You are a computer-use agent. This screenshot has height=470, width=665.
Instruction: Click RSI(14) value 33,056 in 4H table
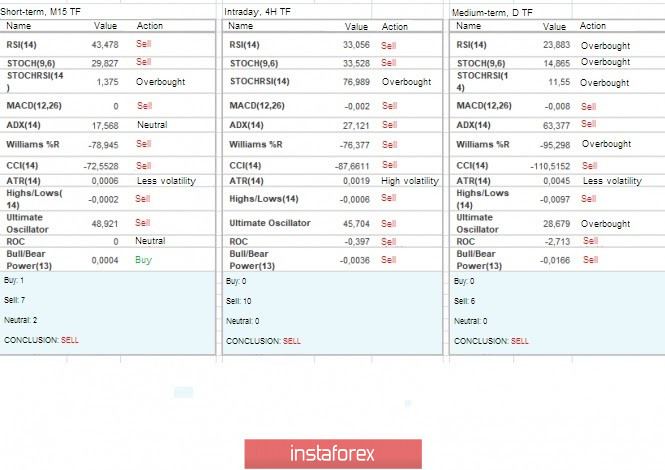pos(356,45)
